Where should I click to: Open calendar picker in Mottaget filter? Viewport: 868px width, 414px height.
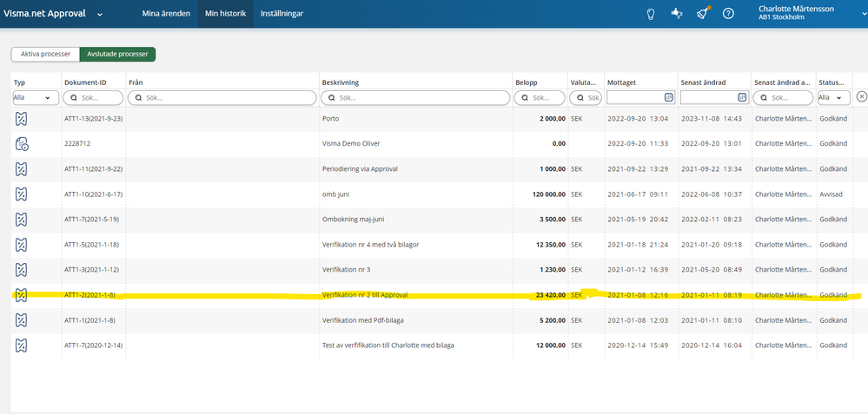[x=668, y=97]
